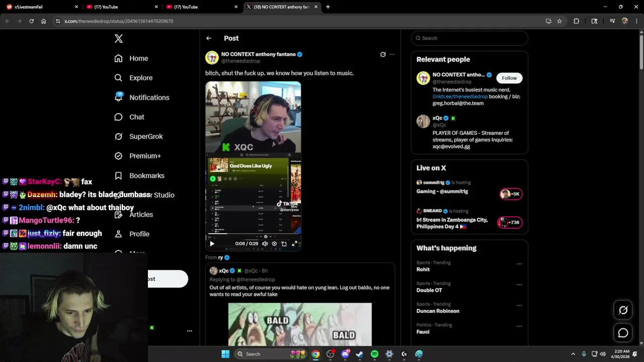Viewport: 644px width, 362px height.
Task: Open SNEAKO's Irl Stream in Zamboanga City
Action: pyautogui.click(x=469, y=219)
